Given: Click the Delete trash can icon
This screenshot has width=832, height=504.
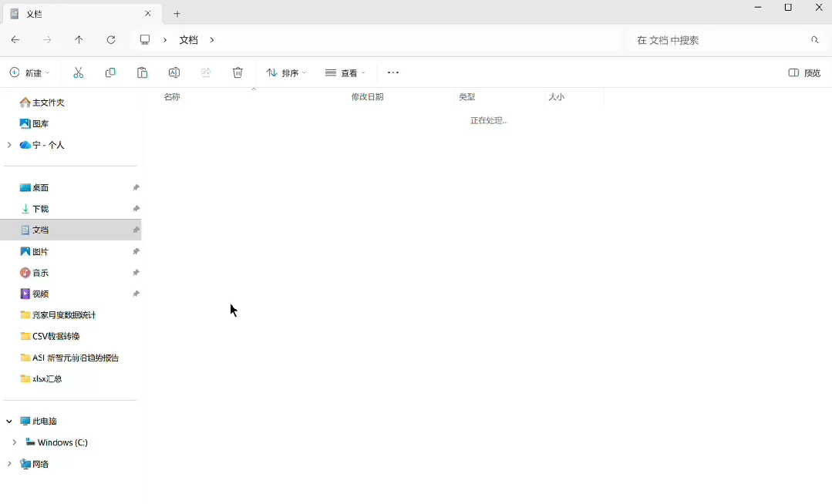Looking at the screenshot, I should (x=237, y=72).
